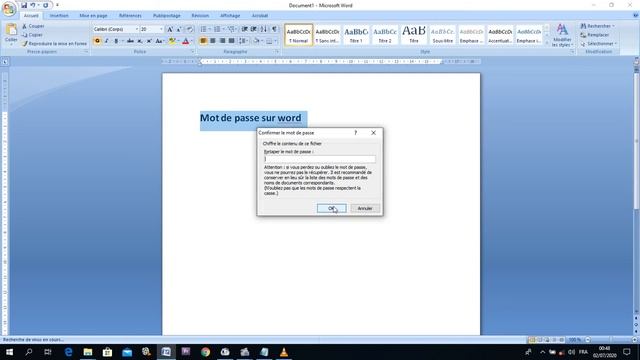Open the line spacing dropdown
Image resolution: width=640 pixels, height=360 pixels.
point(243,41)
